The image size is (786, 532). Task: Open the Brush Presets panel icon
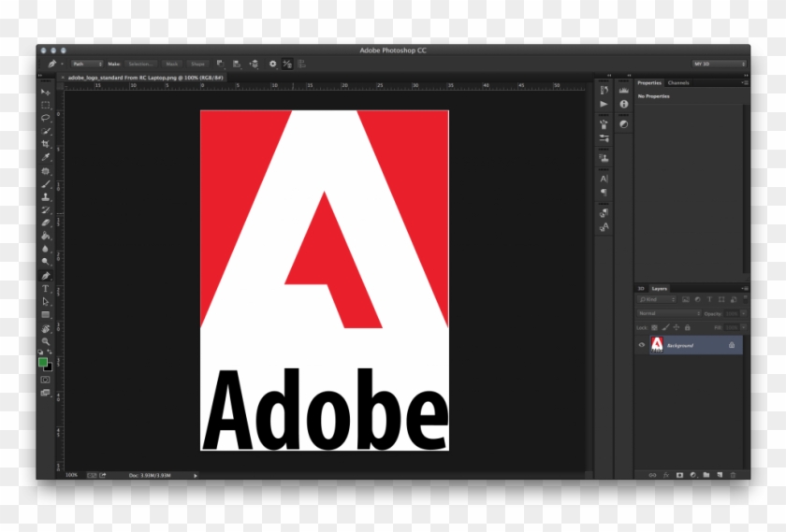pos(604,124)
